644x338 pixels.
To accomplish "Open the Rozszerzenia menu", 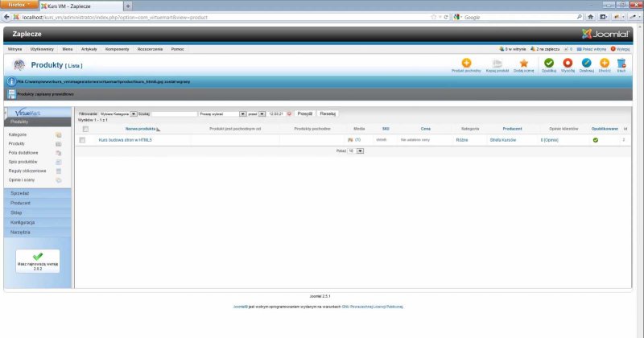I will coord(151,49).
